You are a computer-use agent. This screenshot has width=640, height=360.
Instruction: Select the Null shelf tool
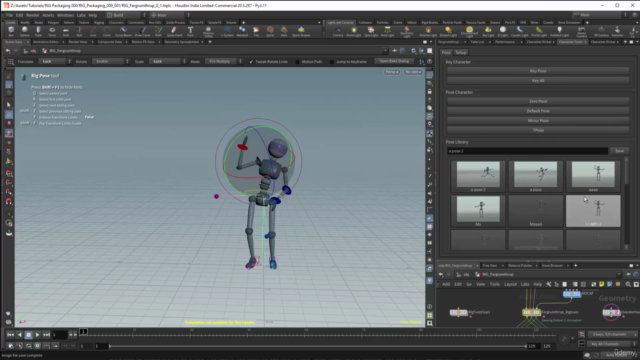[x=80, y=31]
